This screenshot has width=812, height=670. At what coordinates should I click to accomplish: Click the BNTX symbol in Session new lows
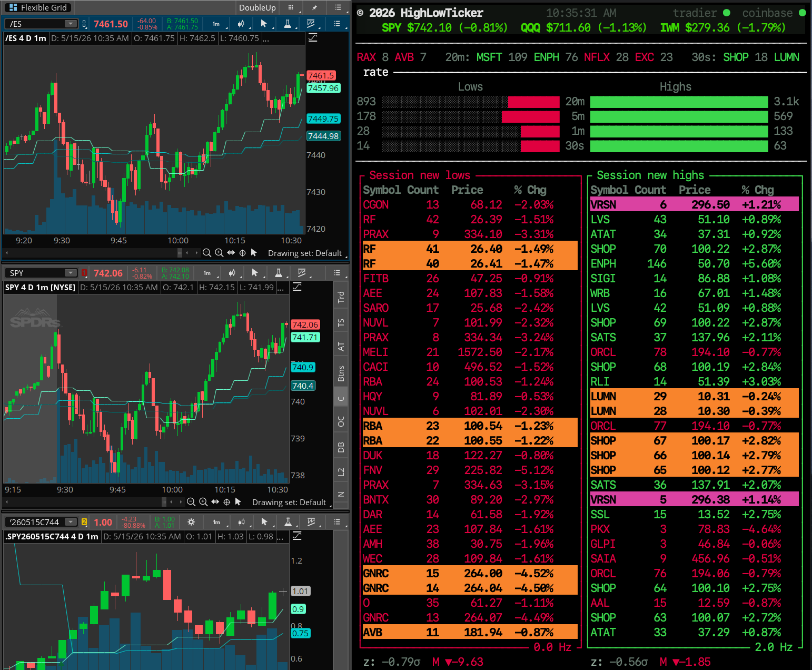pyautogui.click(x=376, y=499)
